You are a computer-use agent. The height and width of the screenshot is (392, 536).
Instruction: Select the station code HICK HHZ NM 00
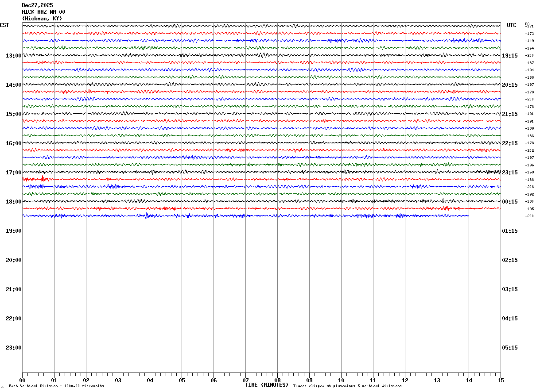tap(43, 12)
